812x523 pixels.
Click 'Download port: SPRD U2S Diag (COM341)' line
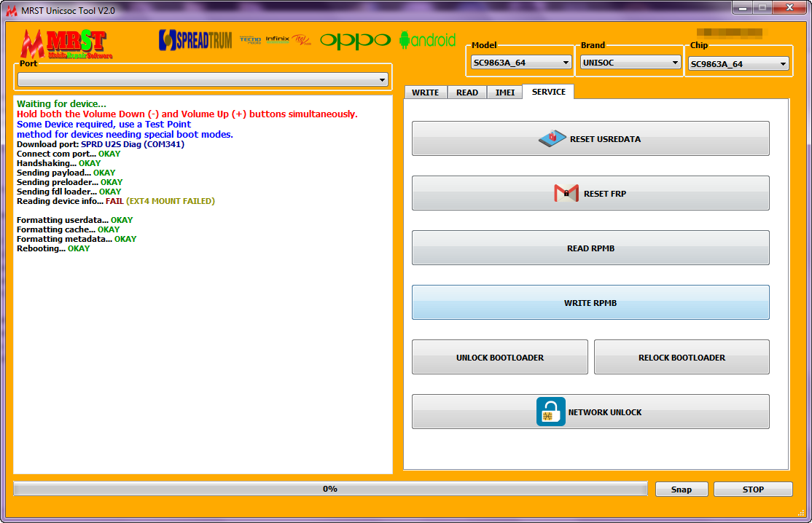coord(101,144)
